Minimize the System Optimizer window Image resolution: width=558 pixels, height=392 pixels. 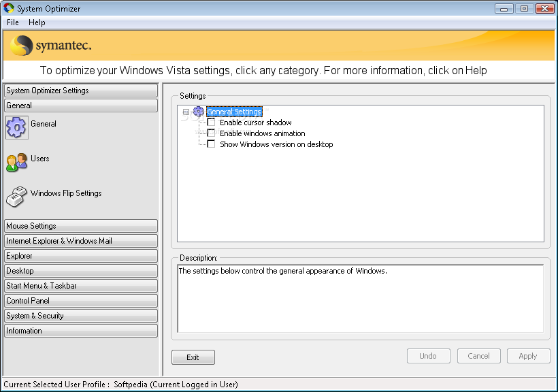tap(504, 9)
